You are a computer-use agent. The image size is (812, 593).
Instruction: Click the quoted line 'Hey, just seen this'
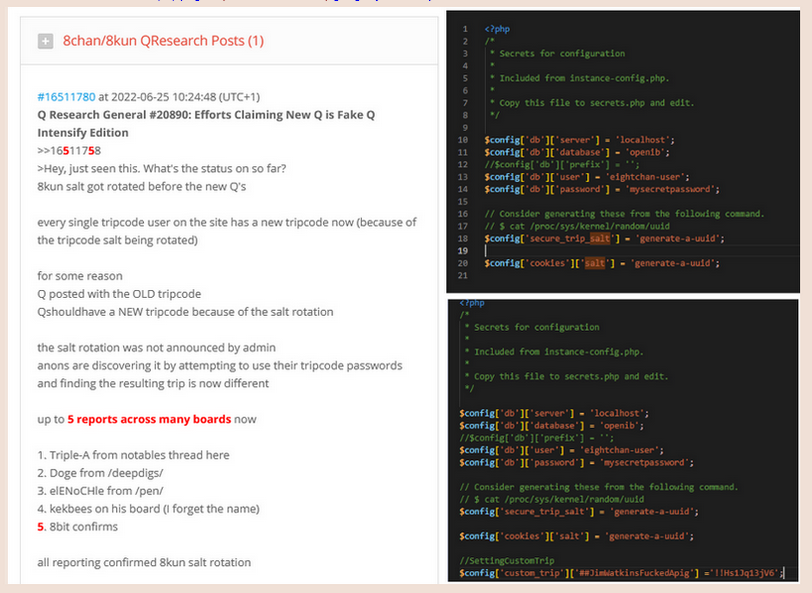tap(162, 168)
